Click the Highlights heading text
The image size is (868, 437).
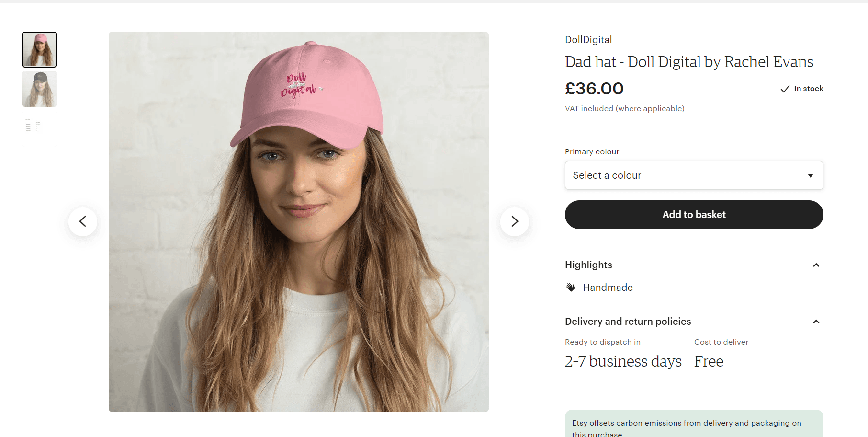pos(588,265)
